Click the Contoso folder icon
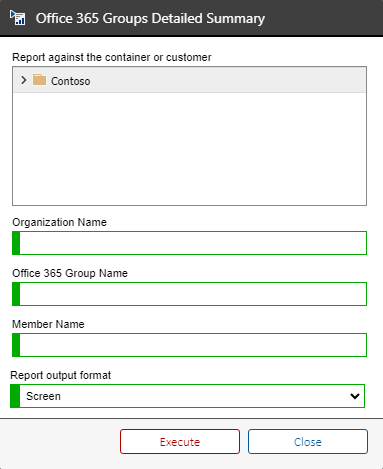 pos(39,80)
